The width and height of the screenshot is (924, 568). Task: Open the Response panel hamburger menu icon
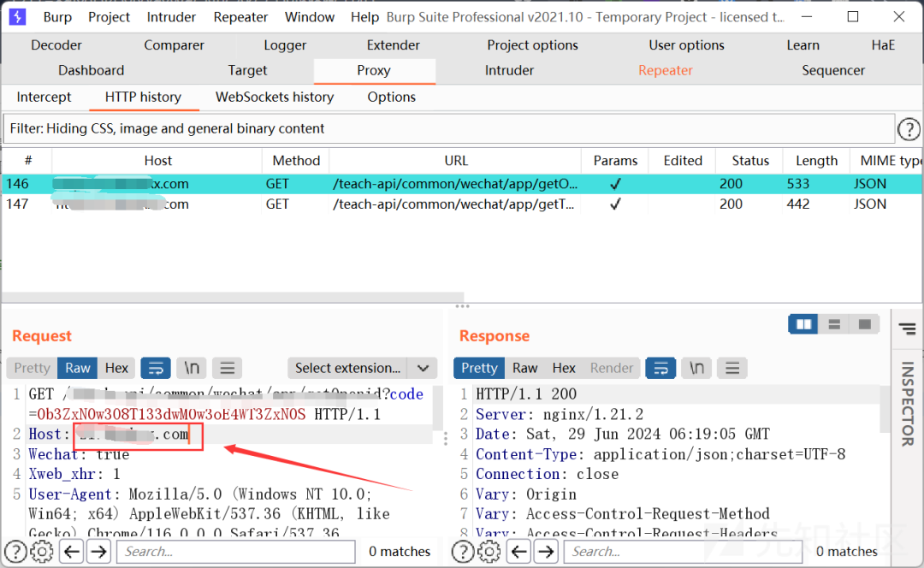[732, 368]
